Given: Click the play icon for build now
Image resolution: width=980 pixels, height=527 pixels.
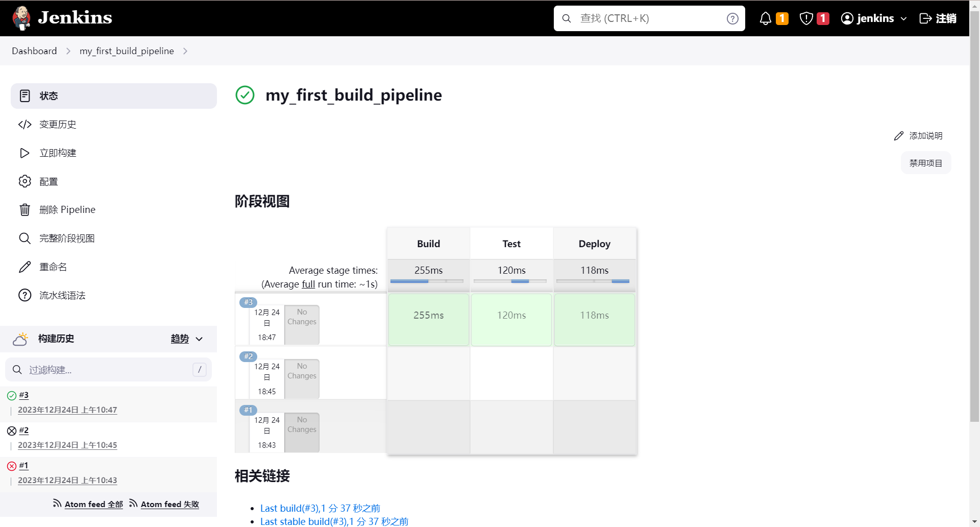Looking at the screenshot, I should [x=24, y=153].
